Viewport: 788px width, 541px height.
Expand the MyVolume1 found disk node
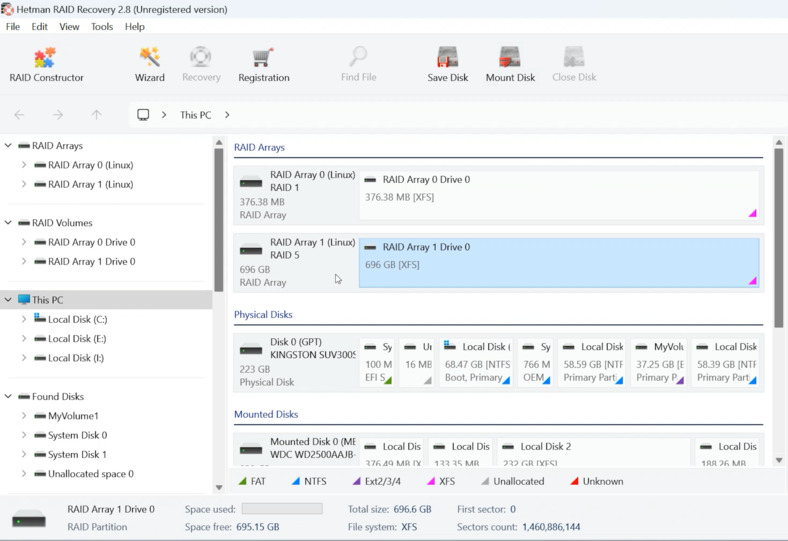(x=24, y=416)
